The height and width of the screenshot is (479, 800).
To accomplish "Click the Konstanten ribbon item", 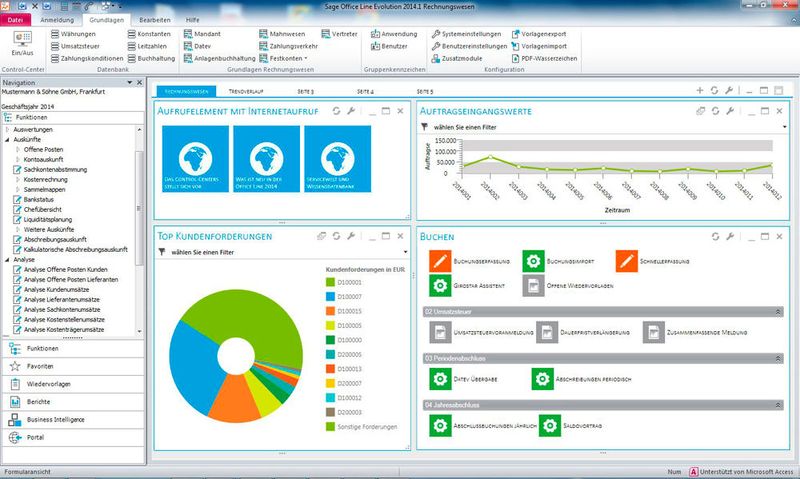I will 149,34.
